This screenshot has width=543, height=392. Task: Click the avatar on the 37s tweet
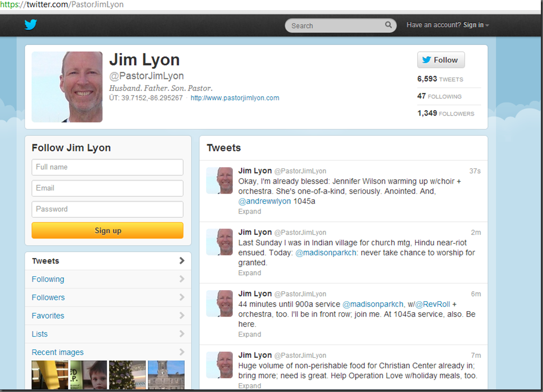pyautogui.click(x=220, y=180)
